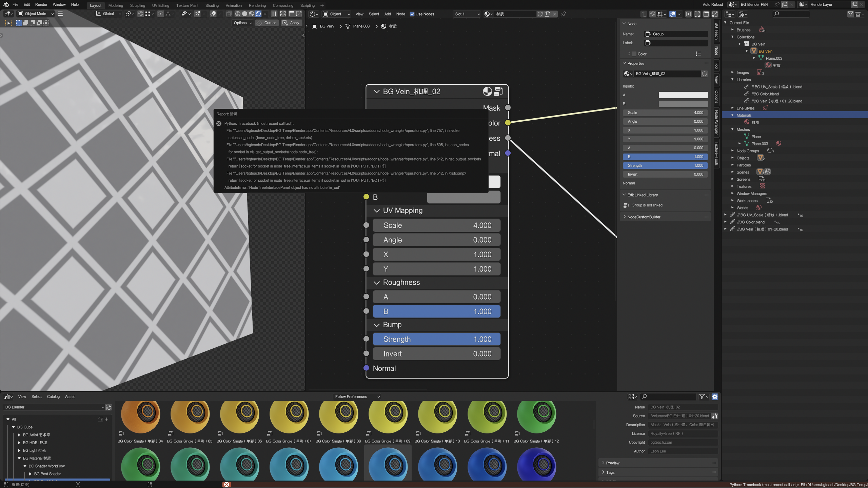
Task: Open the Follow Preferences import dropdown
Action: 357,396
